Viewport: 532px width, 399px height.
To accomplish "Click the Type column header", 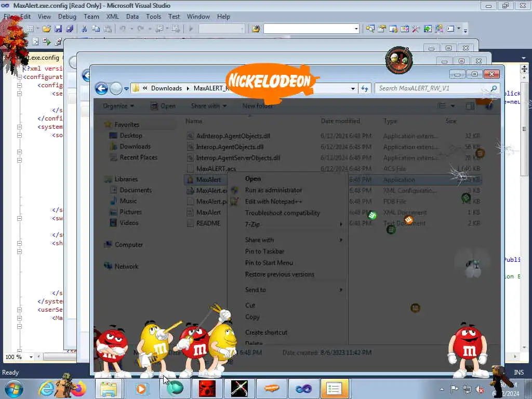I will (390, 121).
